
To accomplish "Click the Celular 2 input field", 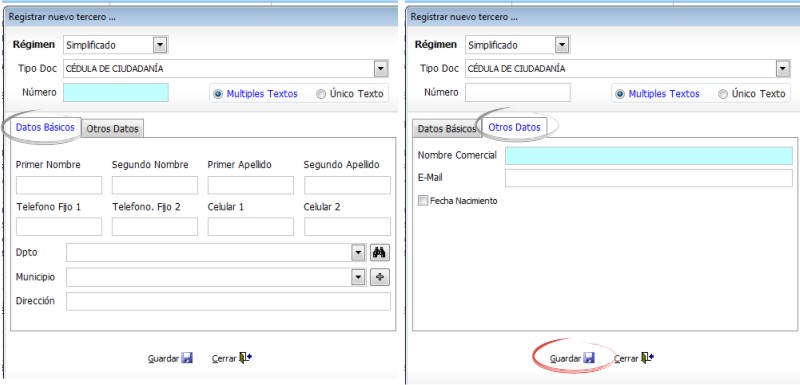I will point(347,226).
